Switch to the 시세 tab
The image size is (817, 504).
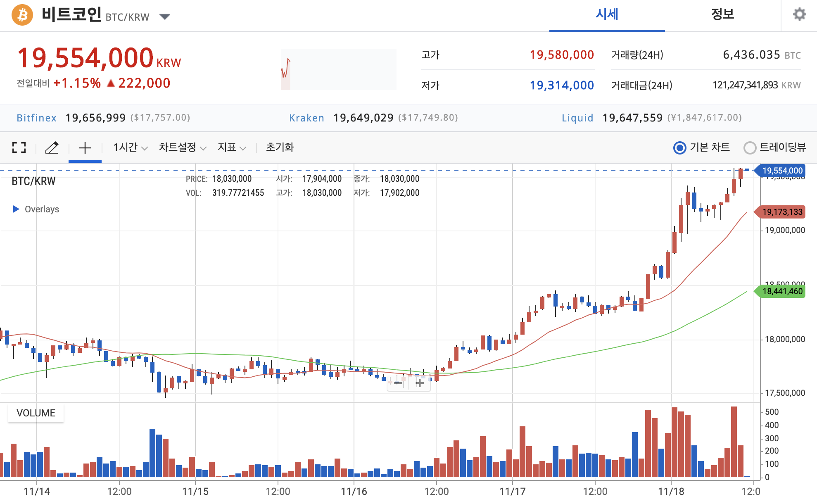click(x=607, y=15)
